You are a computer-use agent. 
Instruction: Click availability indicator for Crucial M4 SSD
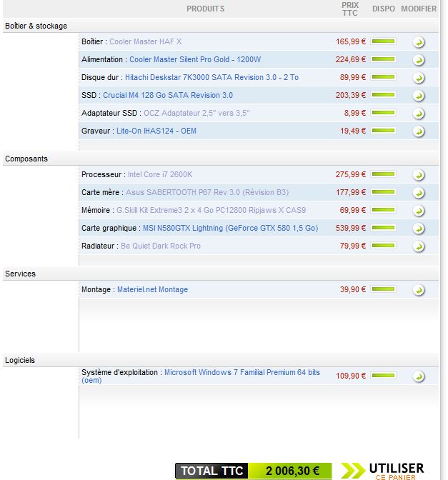[x=384, y=95]
